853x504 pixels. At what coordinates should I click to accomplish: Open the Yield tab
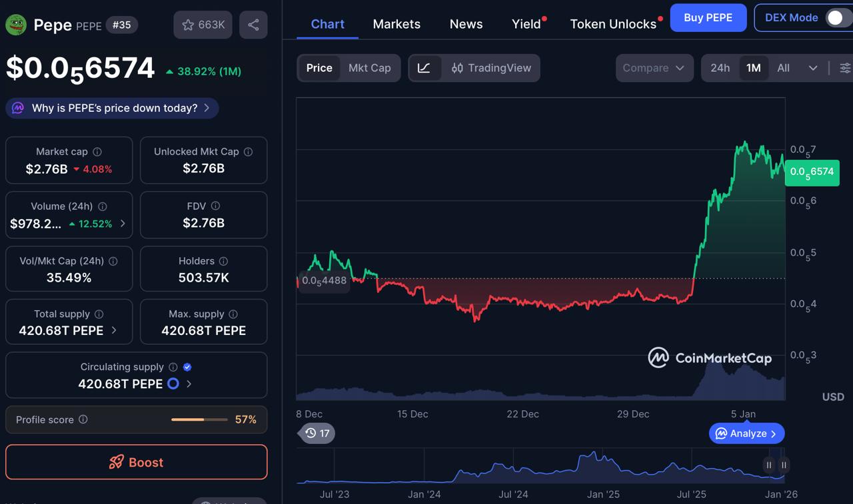point(525,23)
